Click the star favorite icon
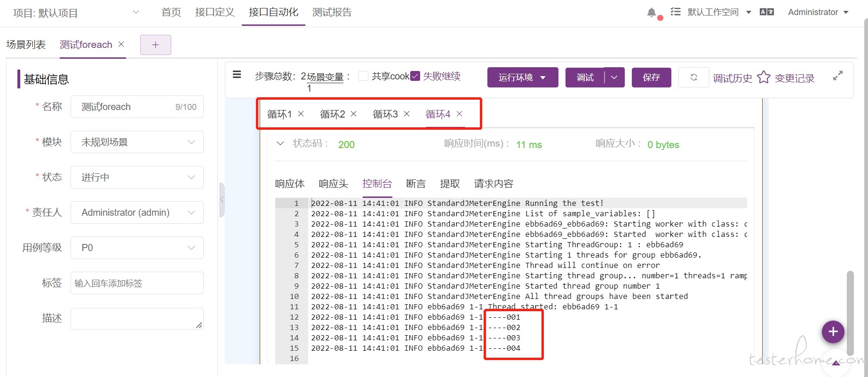 [764, 77]
